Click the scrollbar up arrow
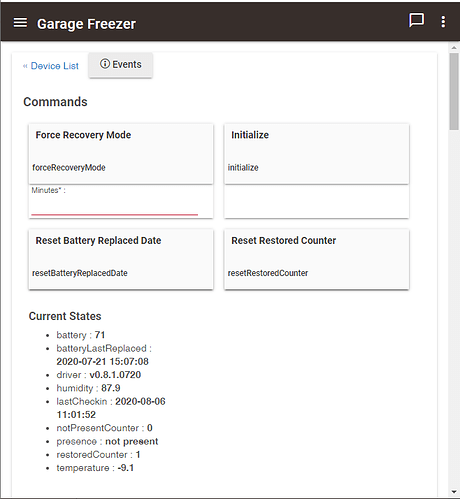 coord(454,48)
